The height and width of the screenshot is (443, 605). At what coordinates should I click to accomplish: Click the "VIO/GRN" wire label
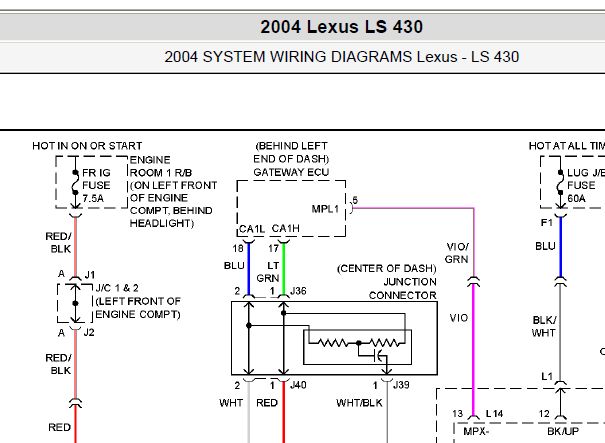(x=457, y=253)
